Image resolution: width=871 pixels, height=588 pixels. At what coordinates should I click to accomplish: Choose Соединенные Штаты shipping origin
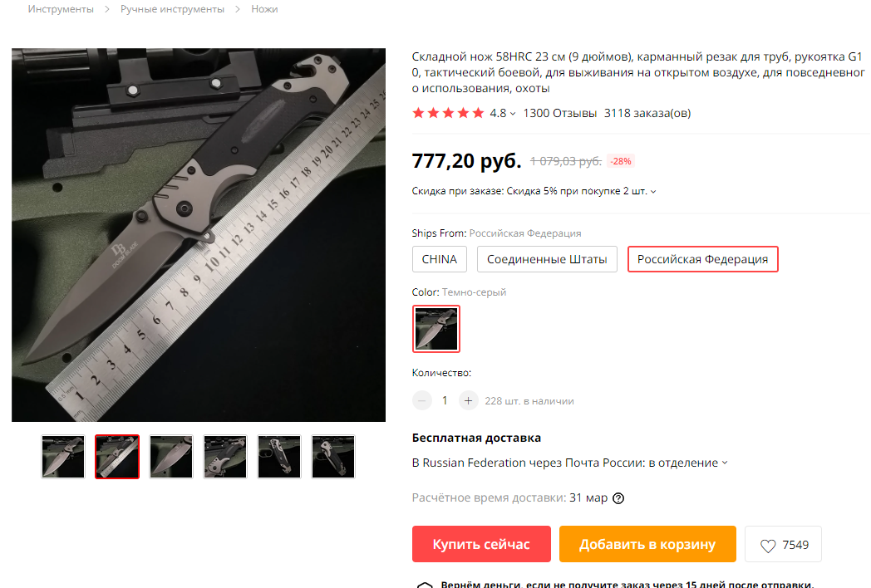pos(547,259)
